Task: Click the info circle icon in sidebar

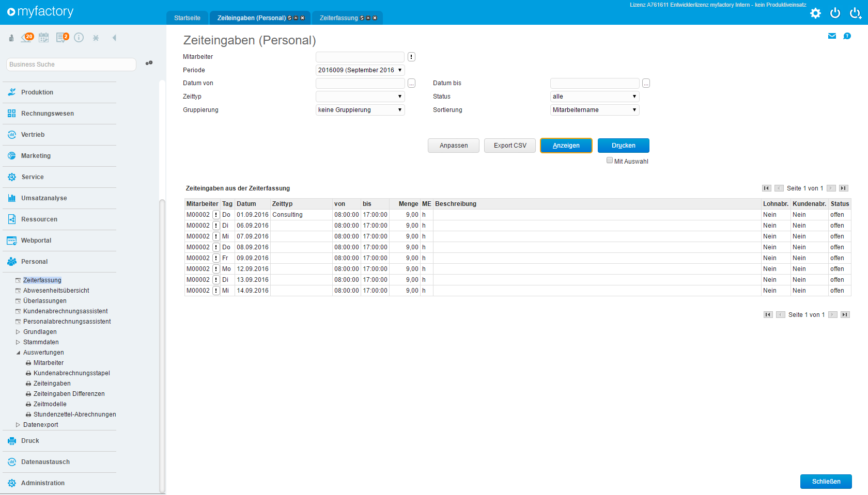Action: click(79, 38)
